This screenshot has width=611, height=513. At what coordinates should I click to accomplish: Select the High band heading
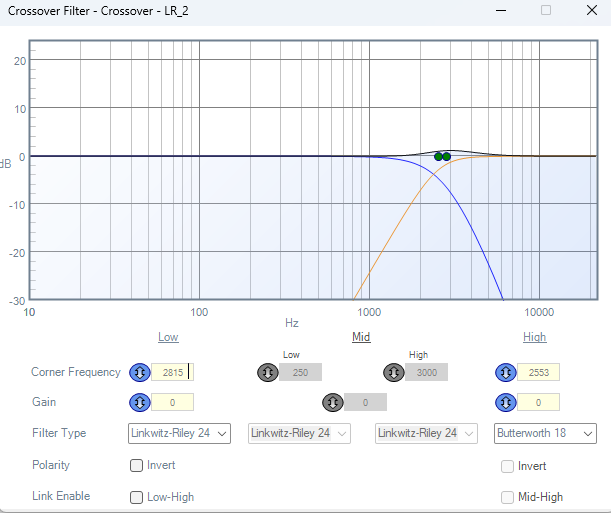coord(535,337)
